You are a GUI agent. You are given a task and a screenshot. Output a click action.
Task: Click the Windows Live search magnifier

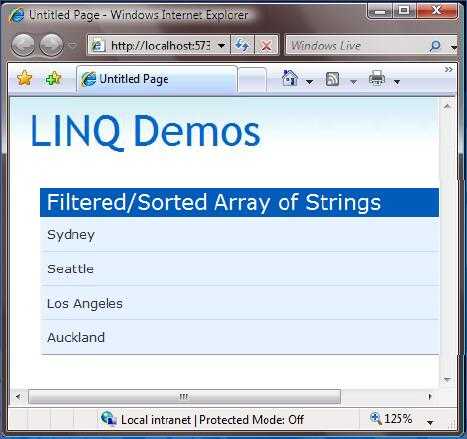(x=435, y=46)
